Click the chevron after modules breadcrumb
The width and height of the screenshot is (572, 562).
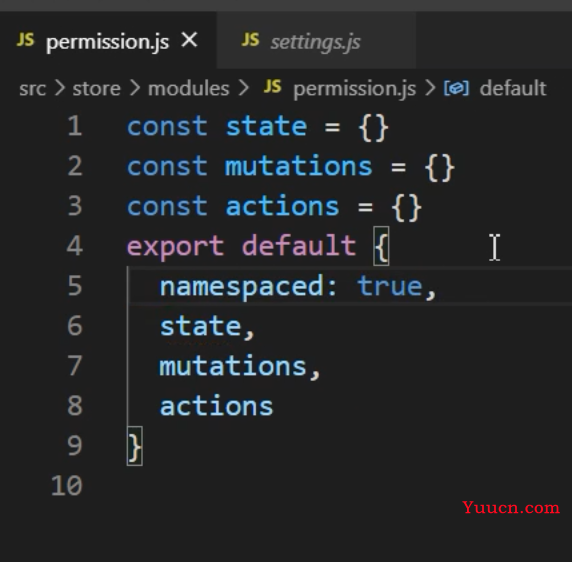[243, 89]
